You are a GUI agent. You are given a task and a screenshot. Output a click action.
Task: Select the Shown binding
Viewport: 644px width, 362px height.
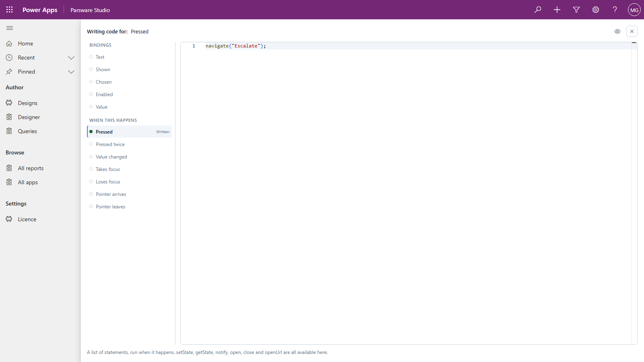click(129, 70)
